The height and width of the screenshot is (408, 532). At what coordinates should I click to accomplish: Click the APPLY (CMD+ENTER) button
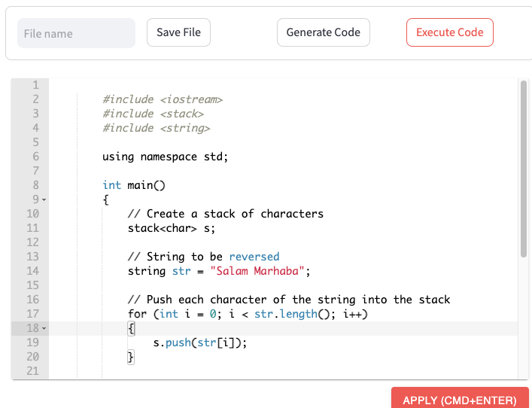click(x=459, y=400)
